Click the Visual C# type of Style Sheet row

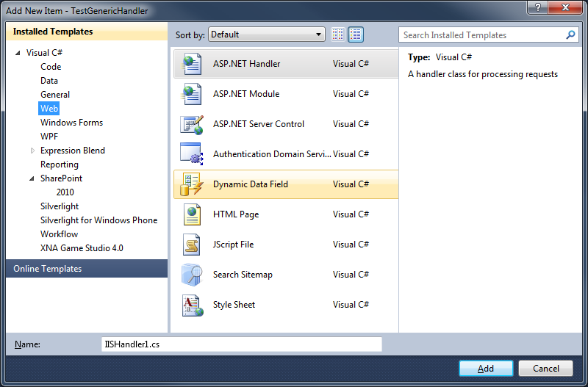pyautogui.click(x=351, y=305)
